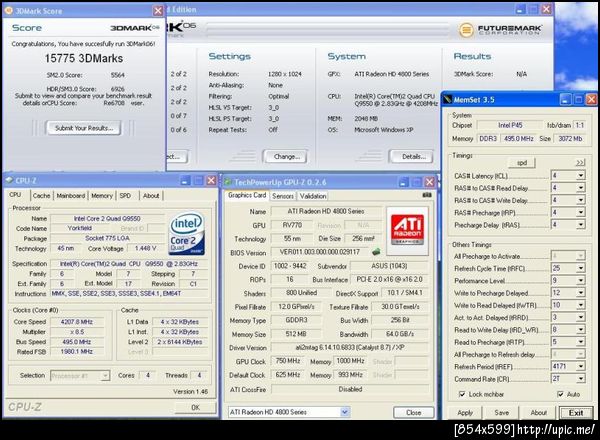Toggle the Auto checkbox in MemSet
The image size is (600, 440).
click(x=560, y=394)
